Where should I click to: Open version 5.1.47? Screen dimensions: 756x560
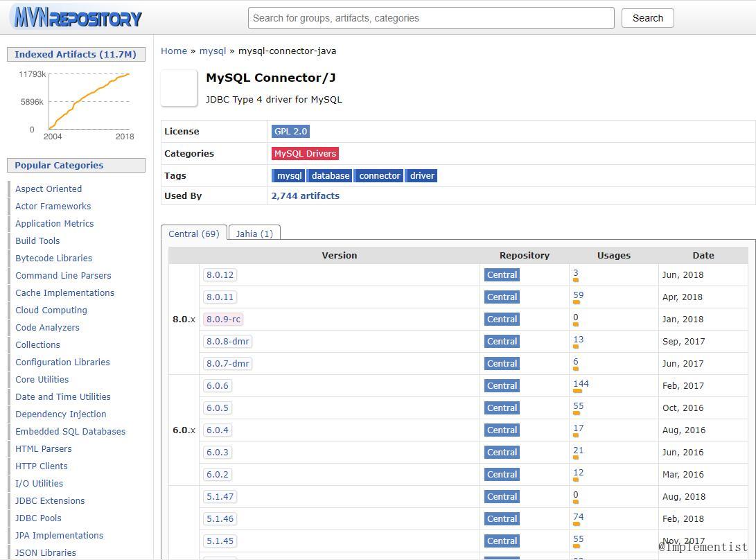[220, 497]
